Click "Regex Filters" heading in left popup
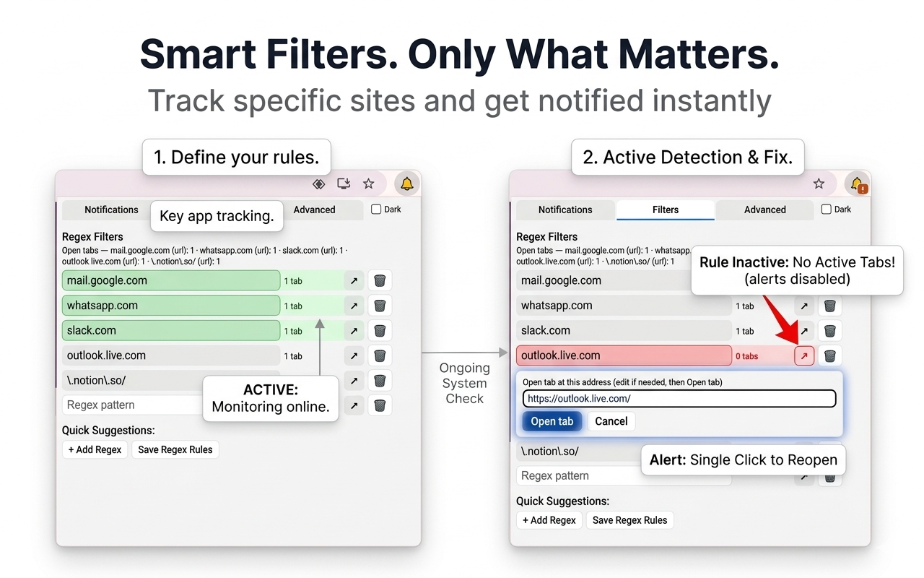 (92, 237)
